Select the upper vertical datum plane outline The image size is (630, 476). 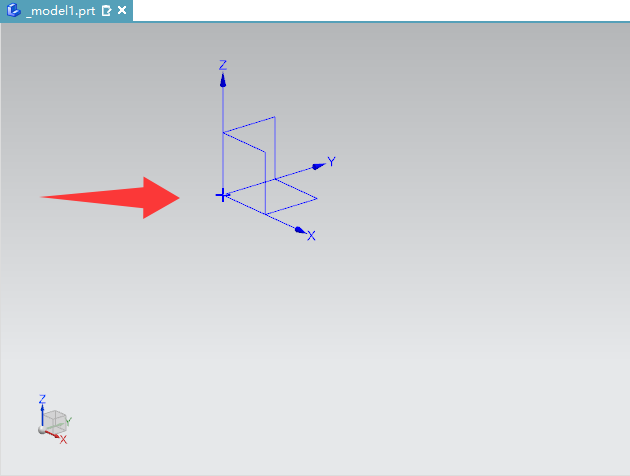pos(249,157)
